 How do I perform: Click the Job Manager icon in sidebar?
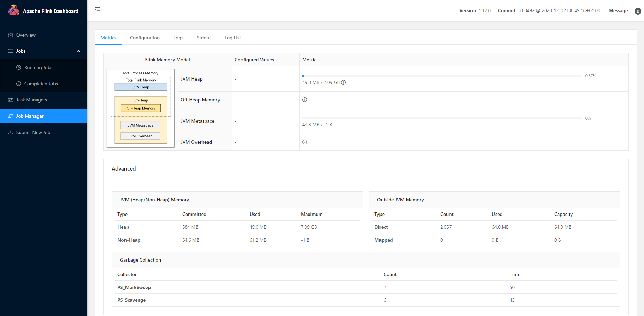tap(10, 116)
